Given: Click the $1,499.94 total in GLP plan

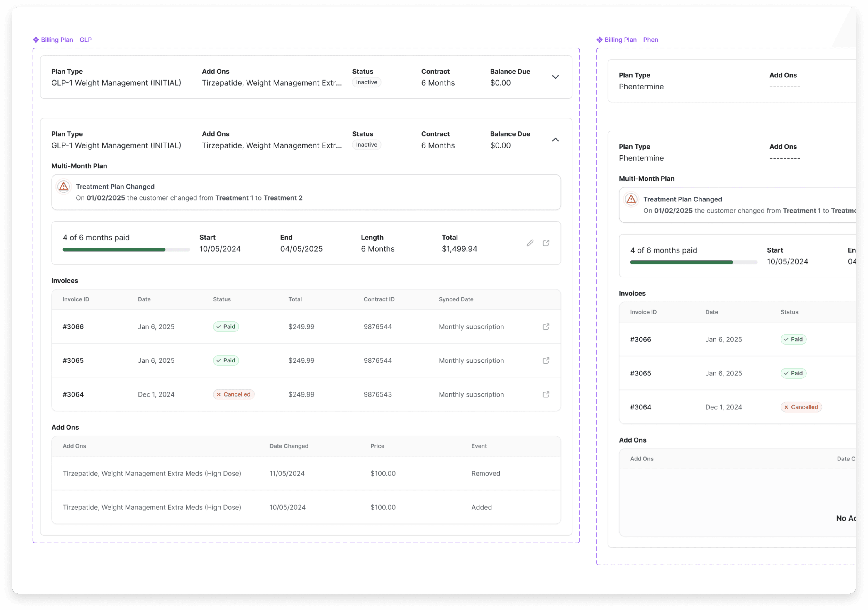Looking at the screenshot, I should (x=459, y=249).
